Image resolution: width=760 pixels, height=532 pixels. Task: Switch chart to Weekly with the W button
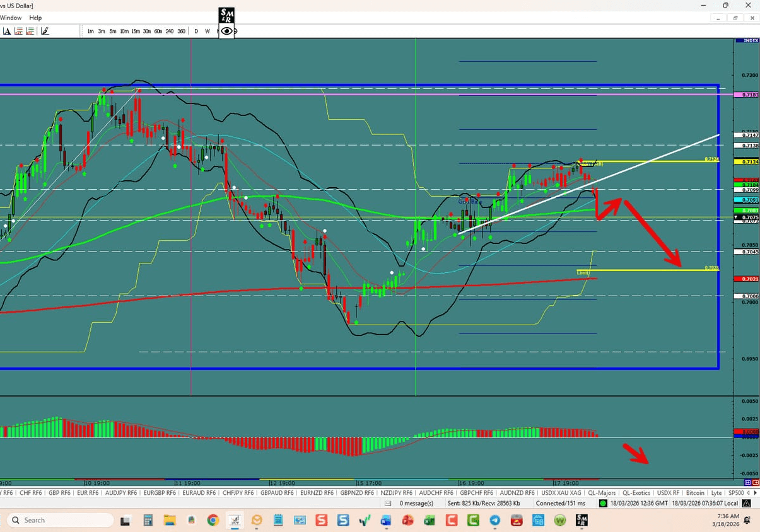(208, 30)
